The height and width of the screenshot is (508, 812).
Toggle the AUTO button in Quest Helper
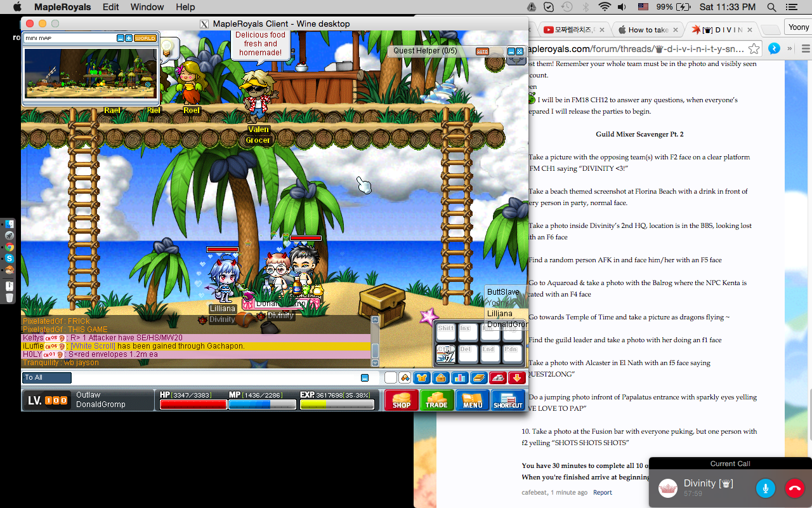coord(482,51)
